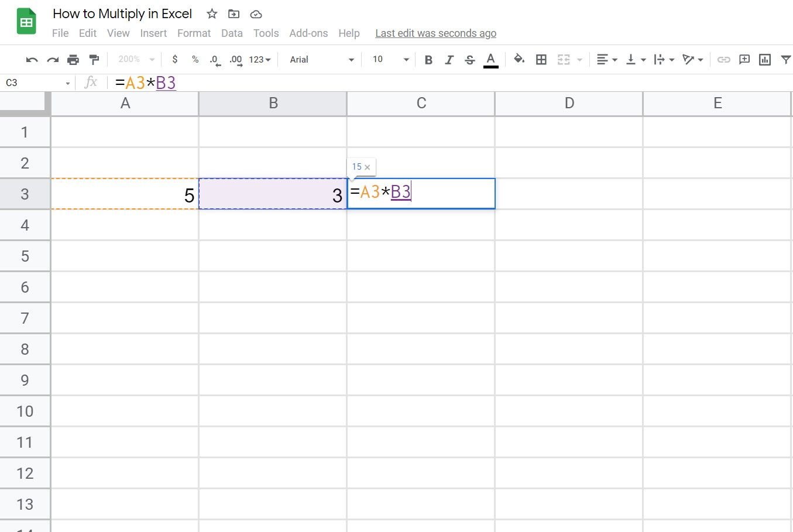Open the font family dropdown
The height and width of the screenshot is (532, 793).
[319, 59]
